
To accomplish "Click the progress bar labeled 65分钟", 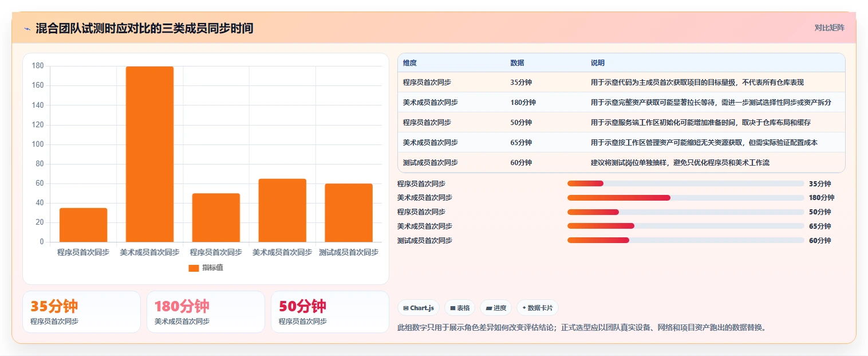I will point(686,226).
